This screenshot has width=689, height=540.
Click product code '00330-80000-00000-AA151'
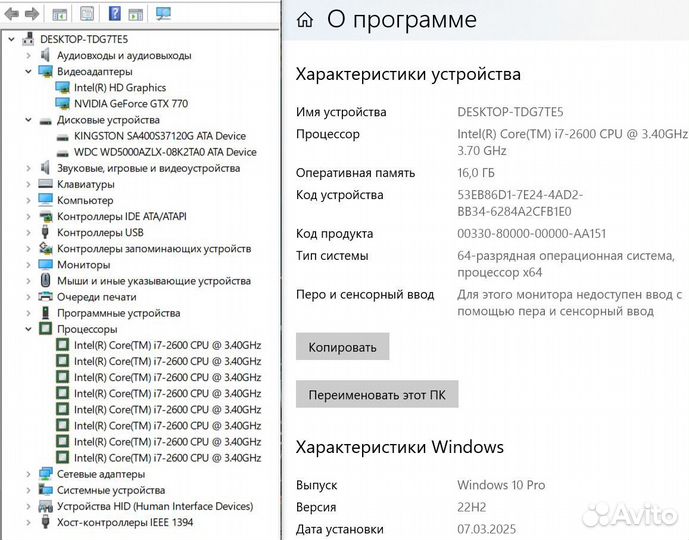click(x=532, y=233)
